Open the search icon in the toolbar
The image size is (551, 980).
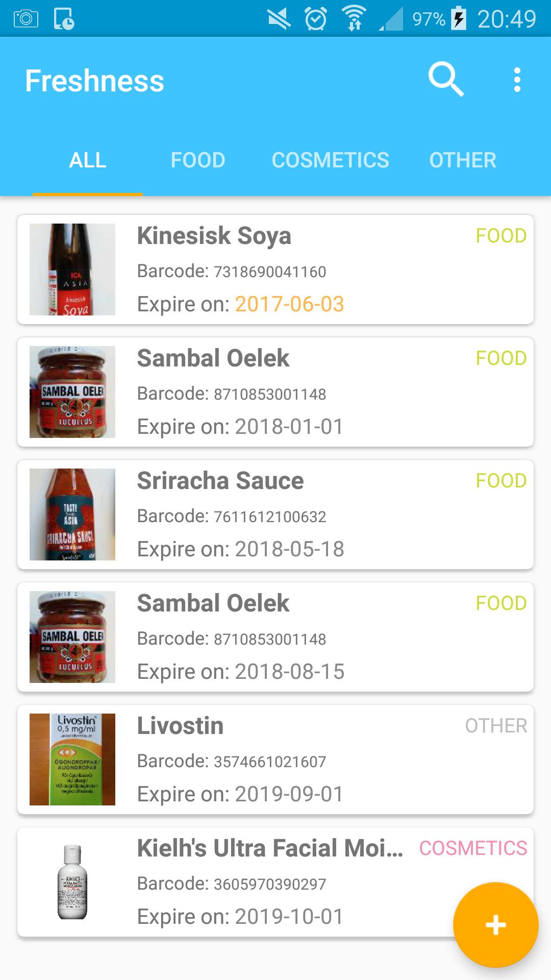pyautogui.click(x=445, y=80)
